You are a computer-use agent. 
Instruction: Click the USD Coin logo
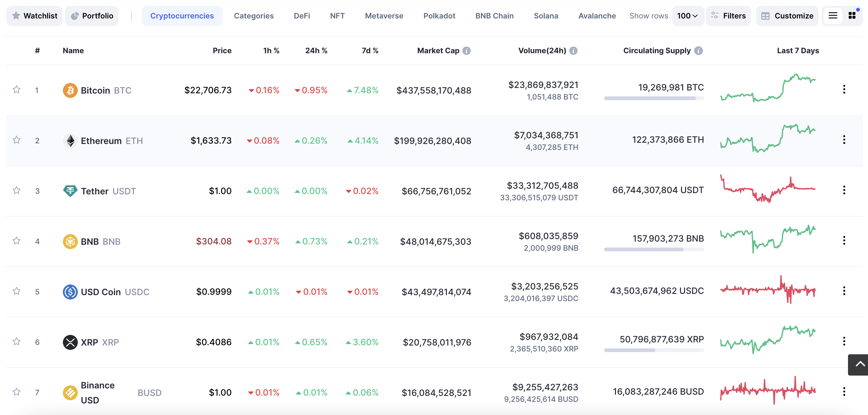[x=70, y=292]
